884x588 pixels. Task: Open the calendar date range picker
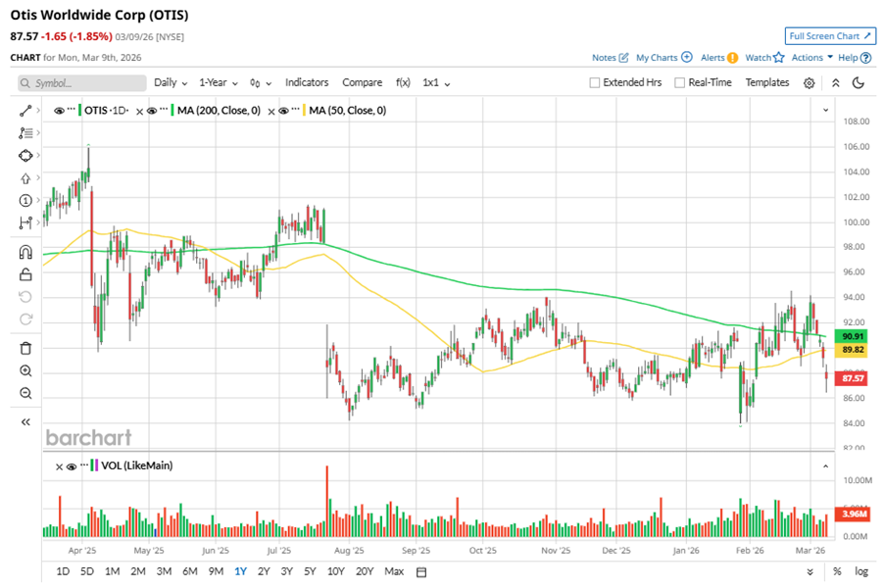(x=421, y=572)
